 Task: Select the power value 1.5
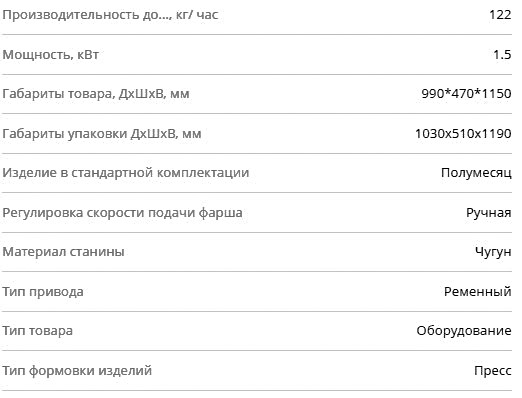point(502,54)
